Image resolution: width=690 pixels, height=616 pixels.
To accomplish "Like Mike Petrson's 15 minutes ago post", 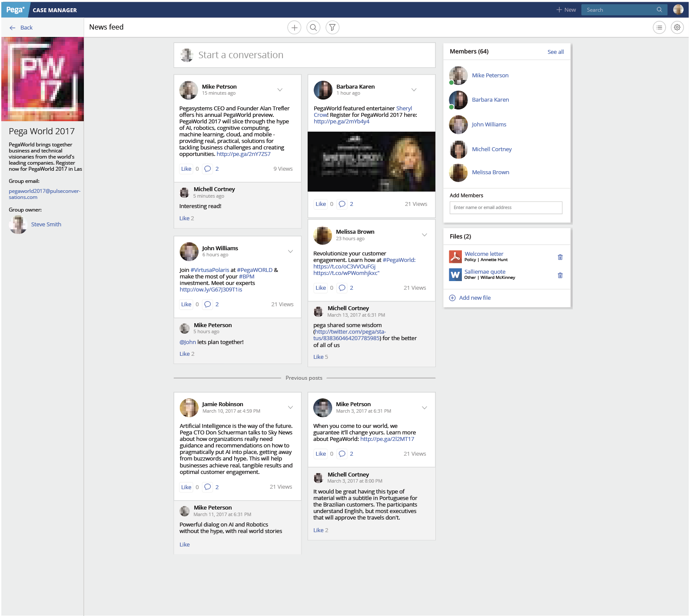I will [186, 169].
